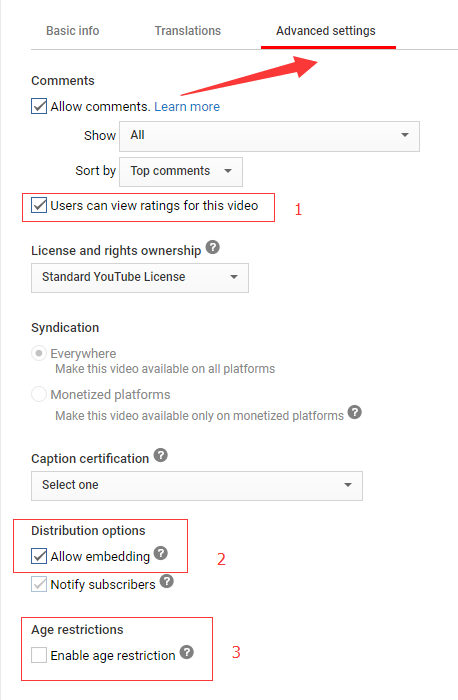Open the Translations tab

[x=187, y=31]
